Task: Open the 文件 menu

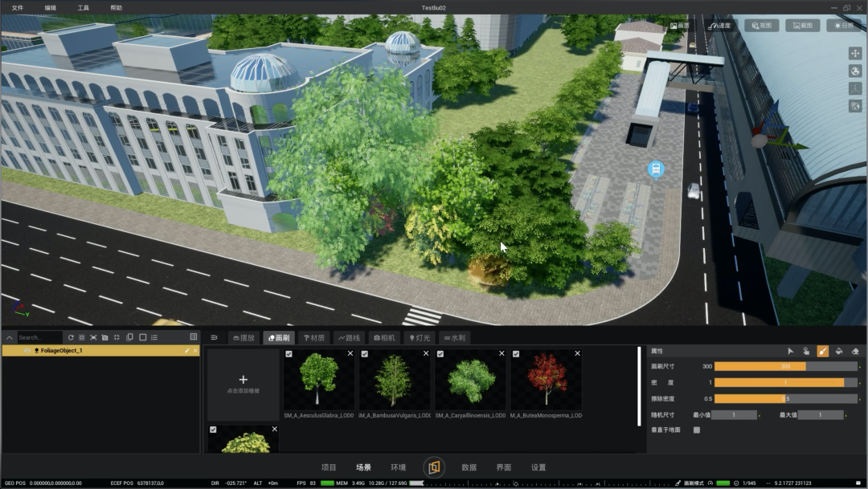Action: [18, 7]
